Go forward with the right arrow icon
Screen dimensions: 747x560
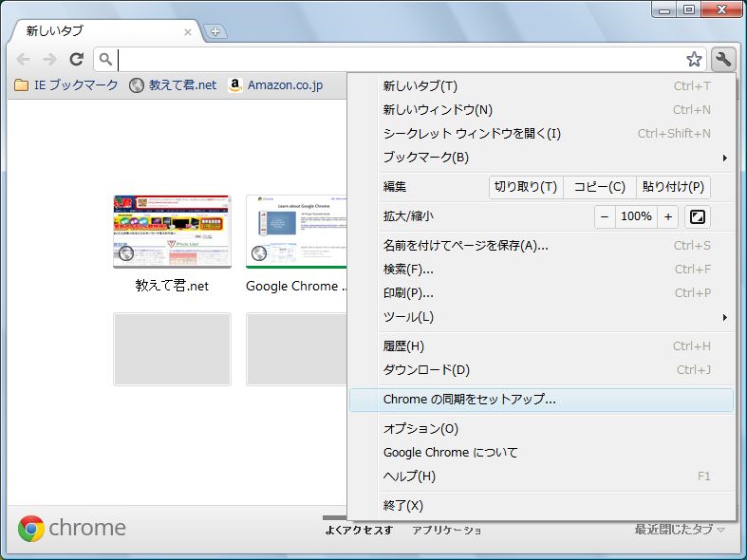[49, 60]
